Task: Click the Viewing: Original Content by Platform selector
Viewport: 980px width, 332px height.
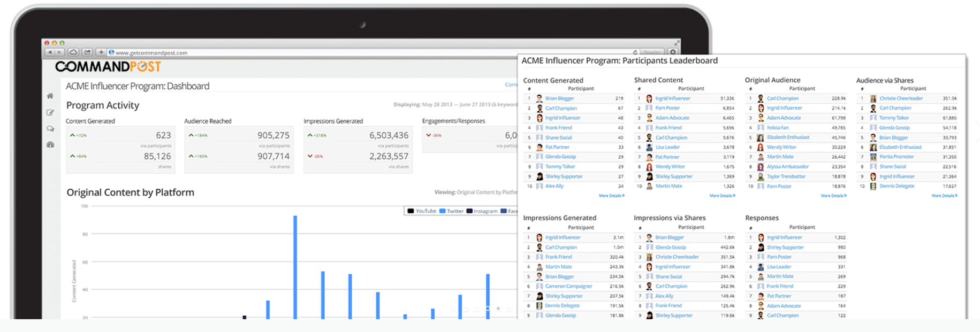Action: pyautogui.click(x=476, y=192)
